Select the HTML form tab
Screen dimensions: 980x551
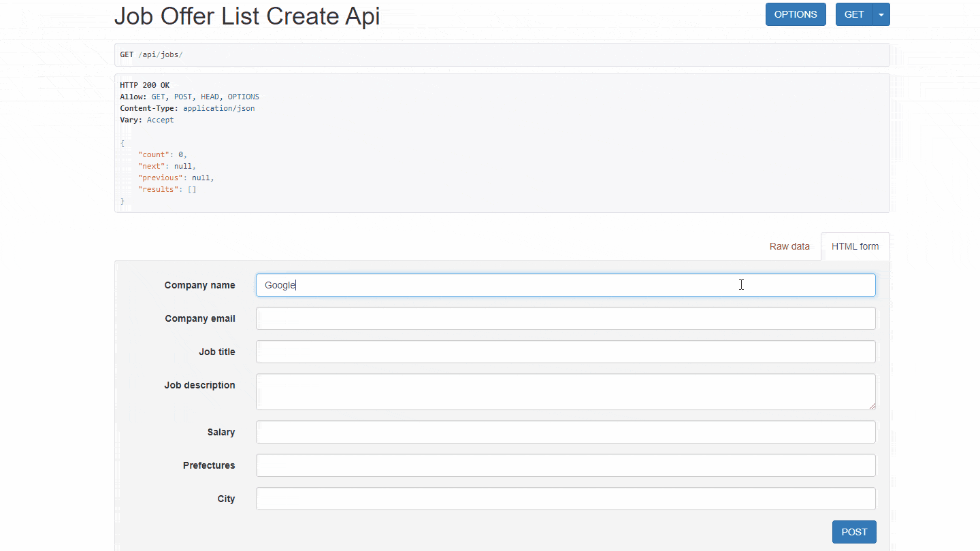(855, 246)
